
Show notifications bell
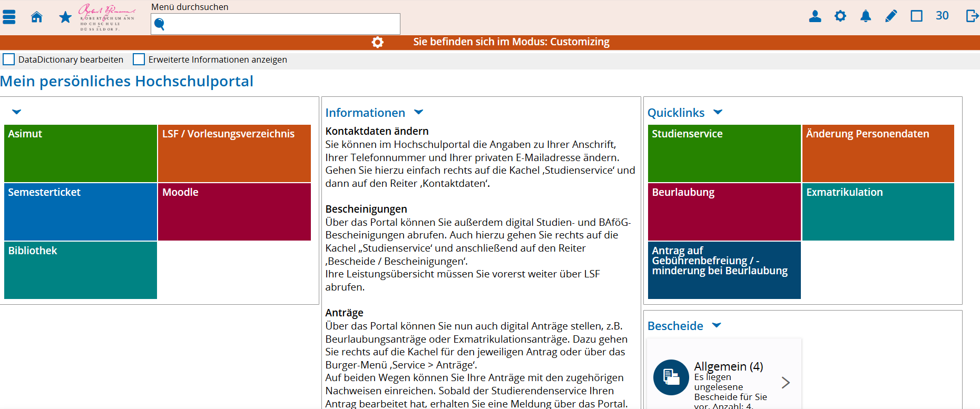pos(865,16)
